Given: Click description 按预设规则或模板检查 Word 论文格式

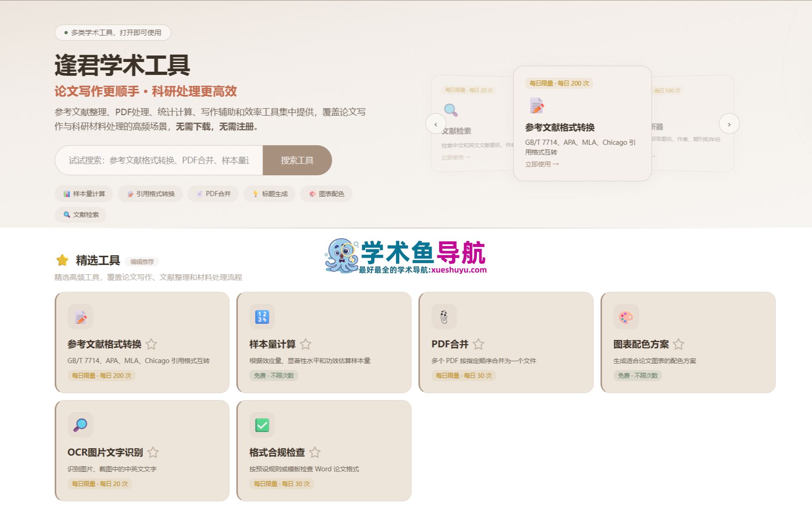Looking at the screenshot, I should coord(305,469).
